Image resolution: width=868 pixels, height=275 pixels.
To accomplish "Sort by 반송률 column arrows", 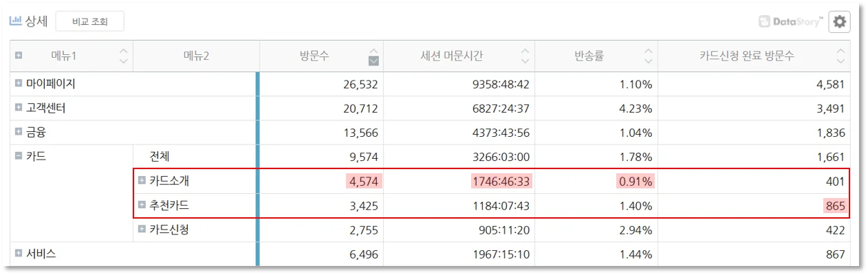I will click(648, 56).
